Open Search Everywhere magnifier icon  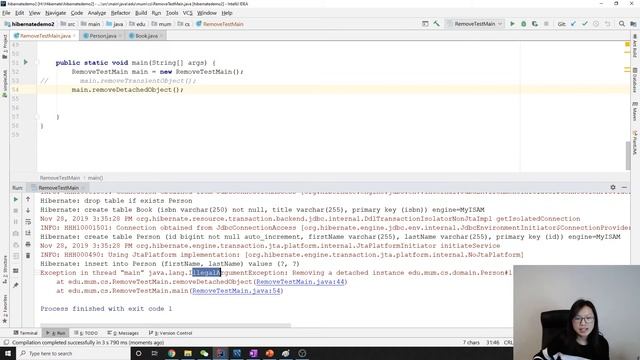(622, 24)
